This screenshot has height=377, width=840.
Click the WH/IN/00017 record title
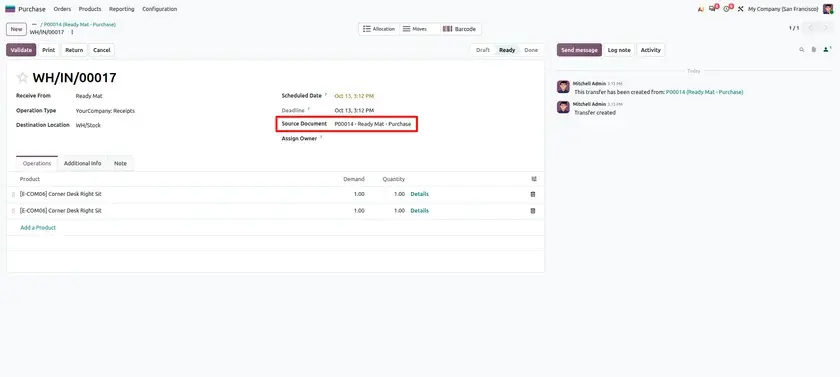point(74,78)
